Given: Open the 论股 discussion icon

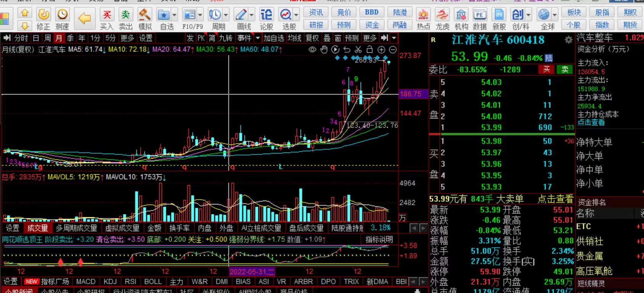Looking at the screenshot, I should click(x=266, y=15).
